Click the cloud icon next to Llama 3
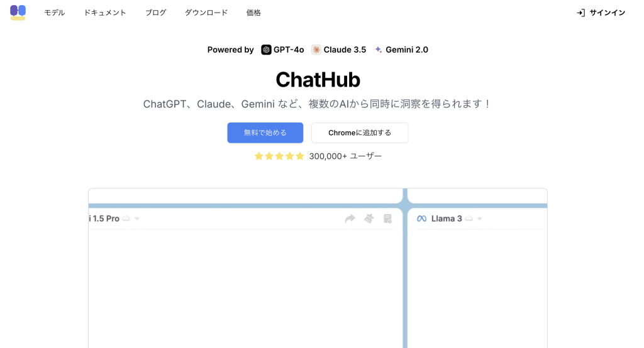 point(469,219)
